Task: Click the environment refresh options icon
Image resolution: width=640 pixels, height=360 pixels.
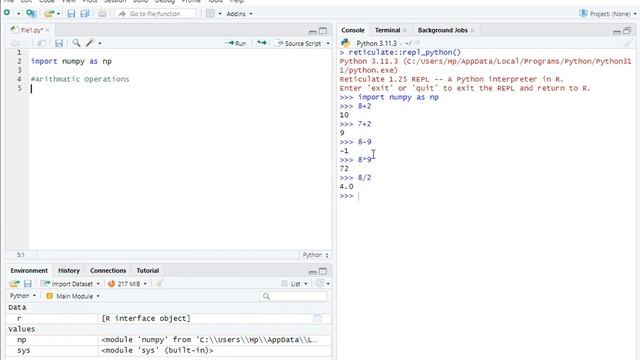Action: 320,283
